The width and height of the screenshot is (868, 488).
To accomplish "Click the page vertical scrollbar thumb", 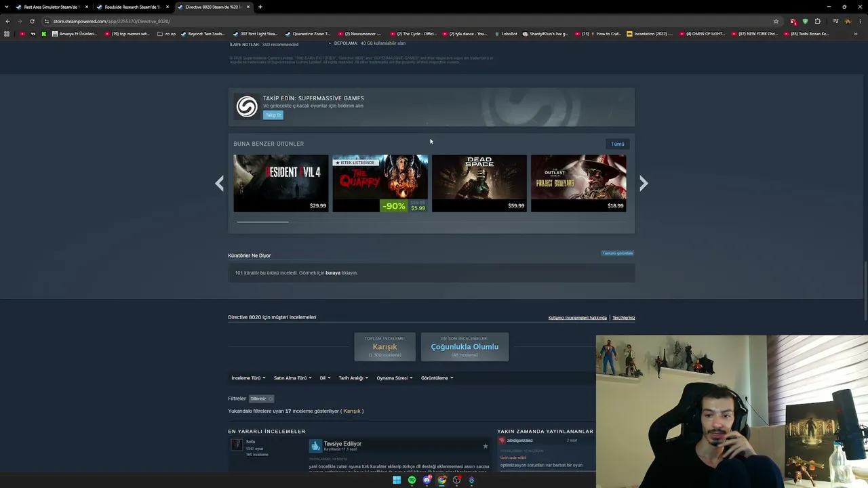I will tap(865, 290).
